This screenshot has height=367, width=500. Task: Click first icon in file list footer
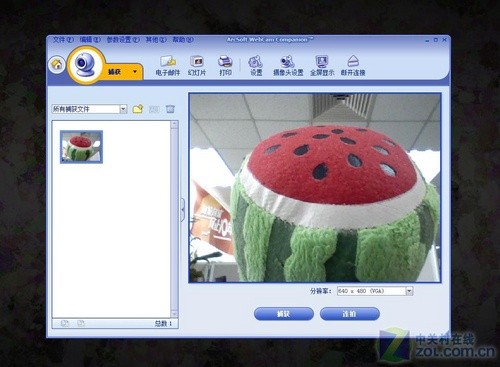(65, 323)
